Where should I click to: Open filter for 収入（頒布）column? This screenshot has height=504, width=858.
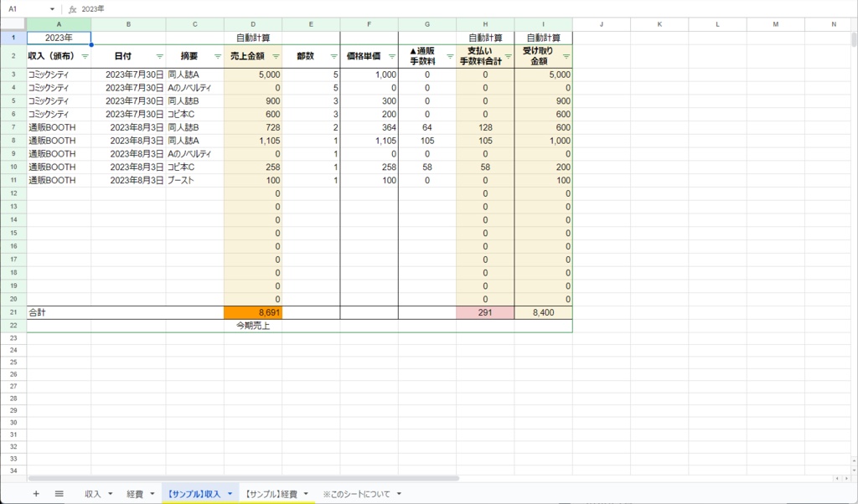85,56
